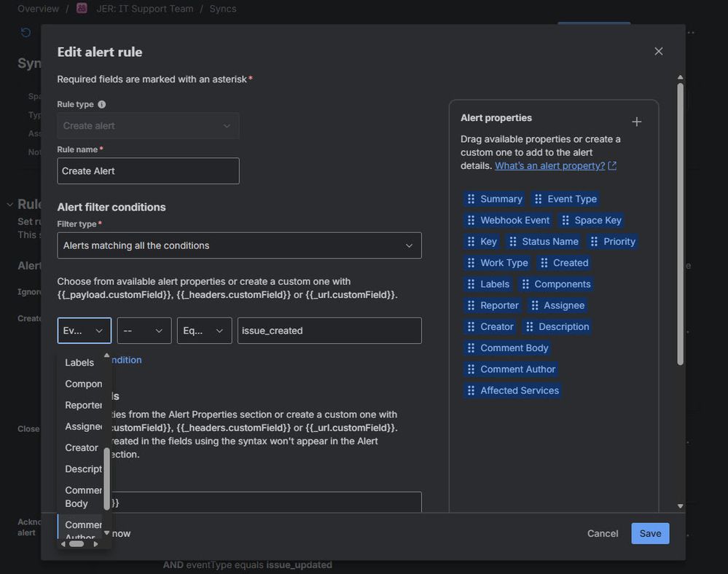This screenshot has height=574, width=728.
Task: Open the Ev... property dropdown
Action: 84,331
